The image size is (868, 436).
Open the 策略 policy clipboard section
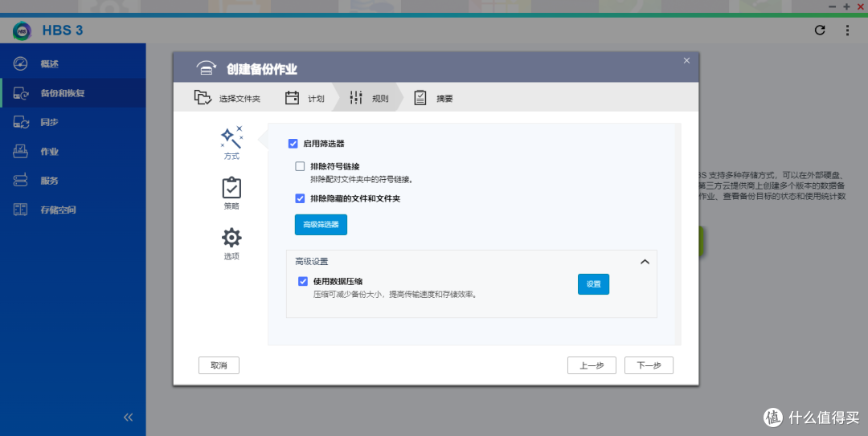[x=231, y=193]
